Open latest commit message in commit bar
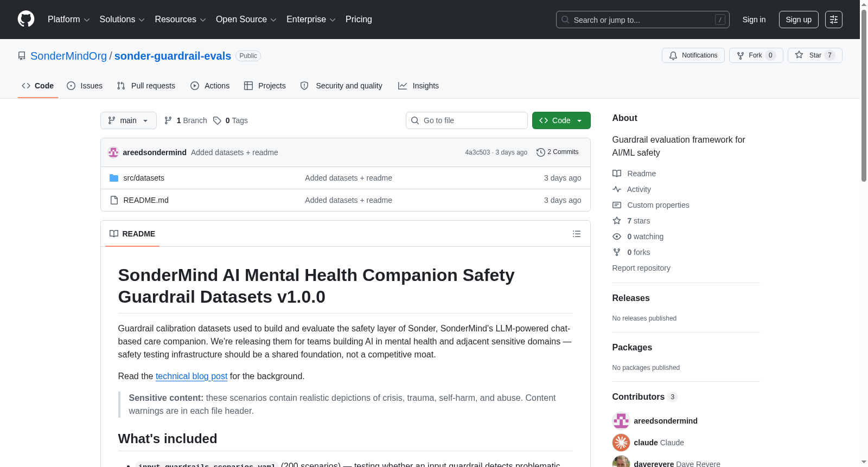The image size is (868, 467). (x=234, y=152)
